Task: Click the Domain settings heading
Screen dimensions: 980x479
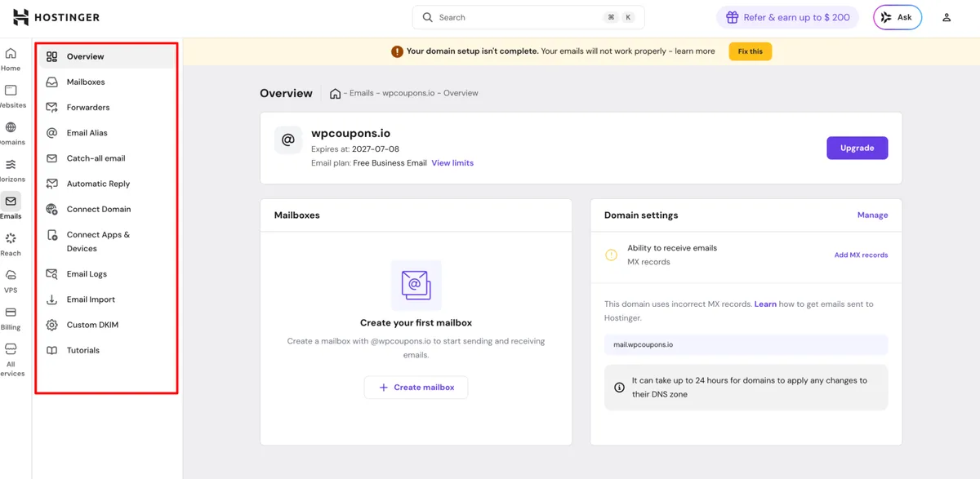Action: click(641, 215)
